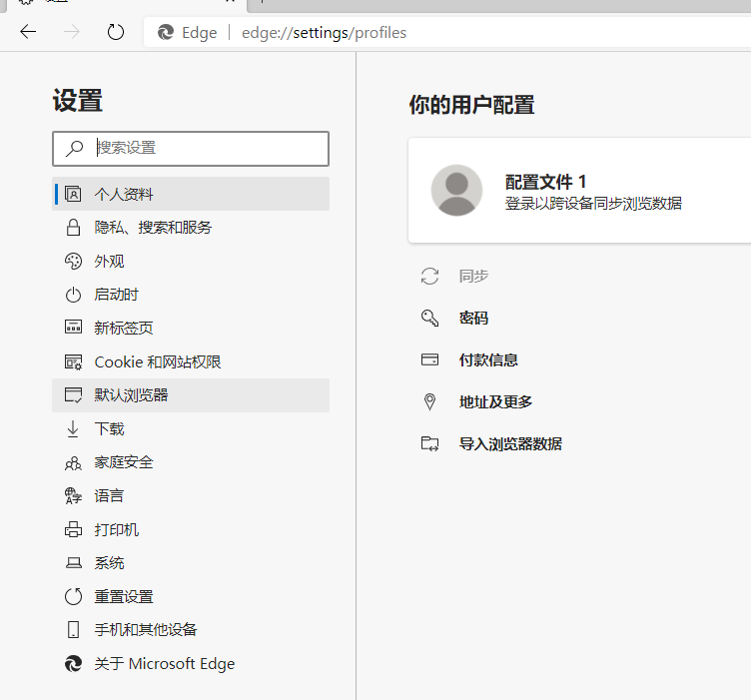Open the 外观 settings section

109,262
